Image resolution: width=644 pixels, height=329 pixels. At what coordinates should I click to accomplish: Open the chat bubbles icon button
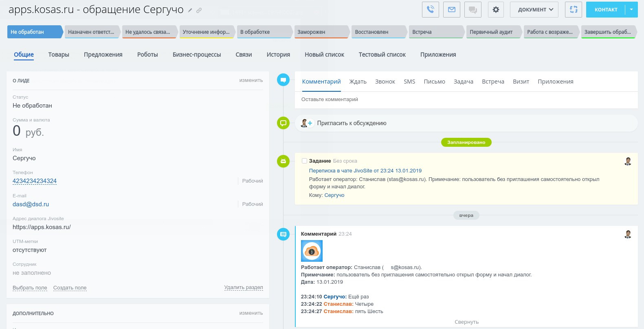point(473,9)
